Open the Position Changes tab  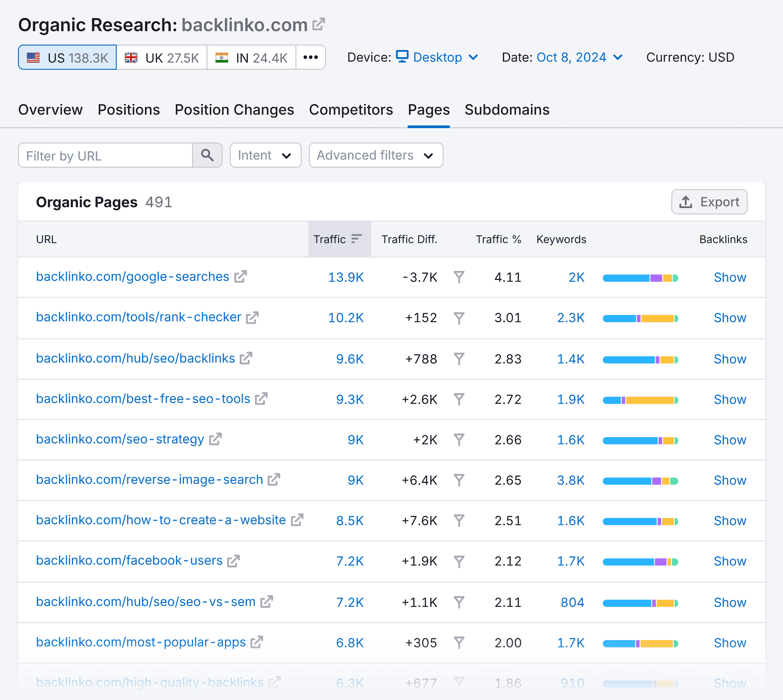[x=235, y=110]
